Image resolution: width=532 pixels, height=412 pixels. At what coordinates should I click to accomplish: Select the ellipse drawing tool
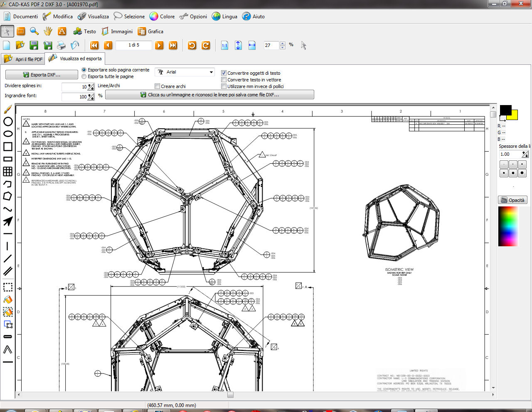pos(7,134)
